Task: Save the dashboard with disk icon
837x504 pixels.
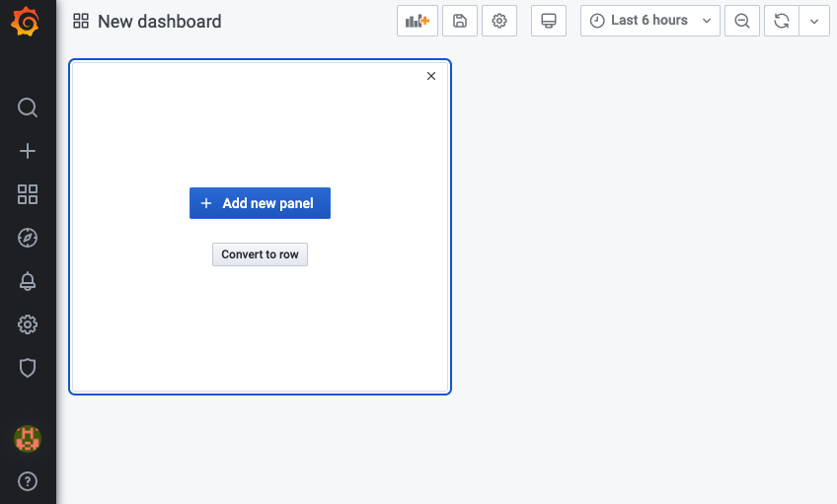Action: 460,21
